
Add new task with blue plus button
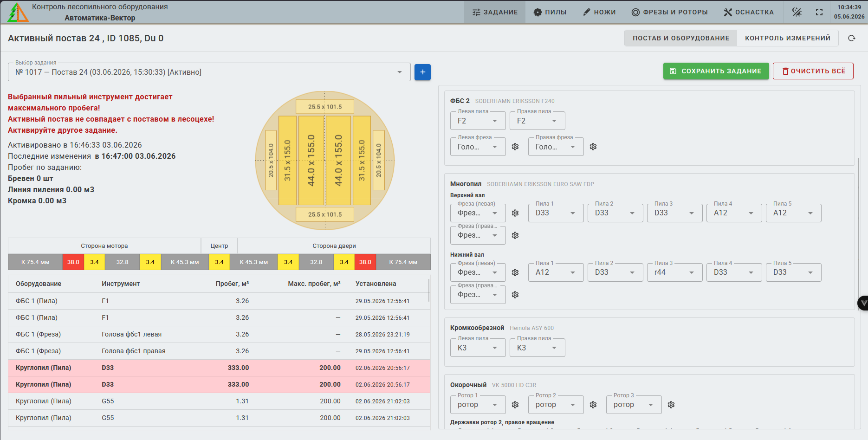click(x=422, y=72)
